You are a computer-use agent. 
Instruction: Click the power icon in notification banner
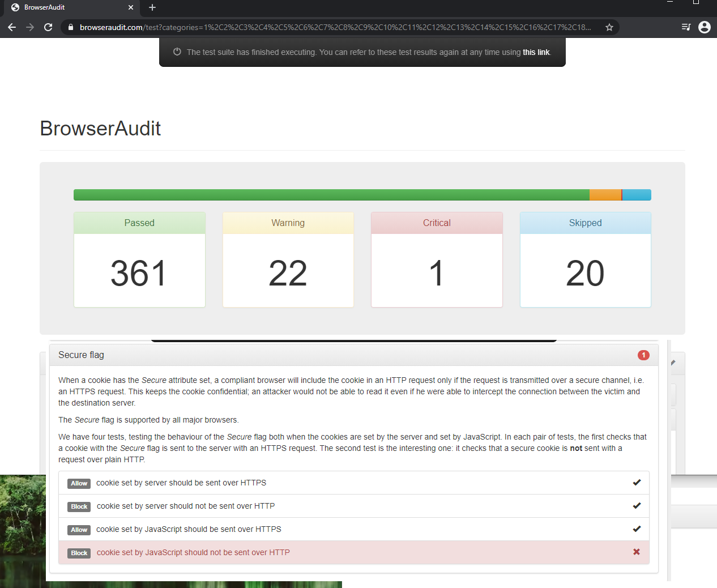click(x=177, y=52)
